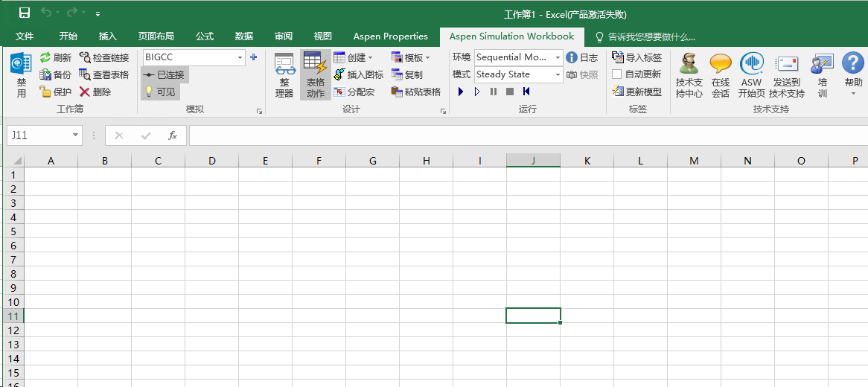Viewport: 868px width, 387px height.
Task: Toggle the 可见 visible button
Action: (161, 92)
